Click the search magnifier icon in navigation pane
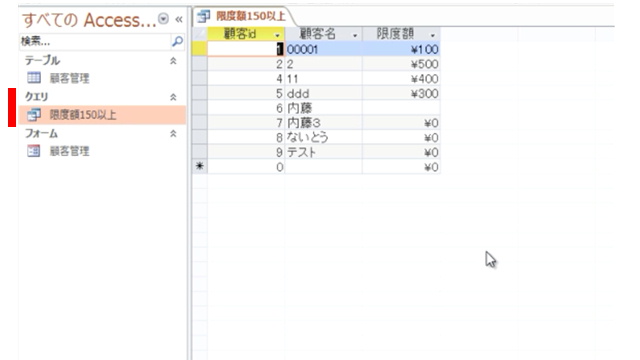This screenshot has height=360, width=640. pyautogui.click(x=178, y=41)
